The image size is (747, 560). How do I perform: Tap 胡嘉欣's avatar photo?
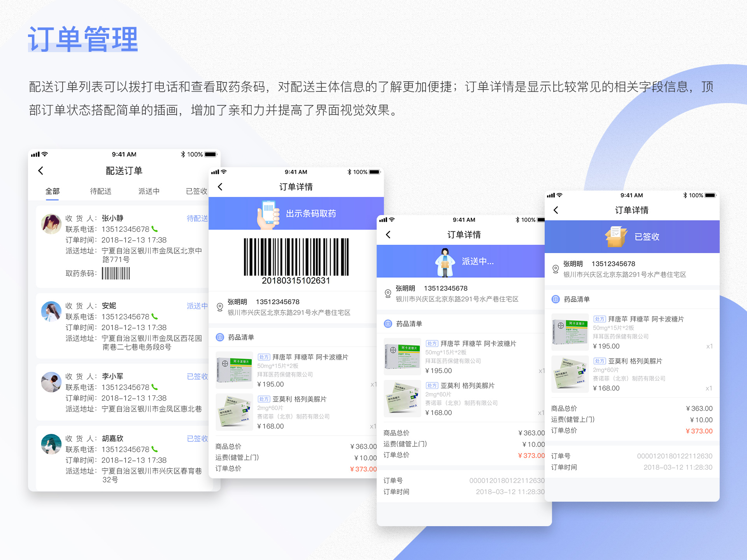(51, 444)
